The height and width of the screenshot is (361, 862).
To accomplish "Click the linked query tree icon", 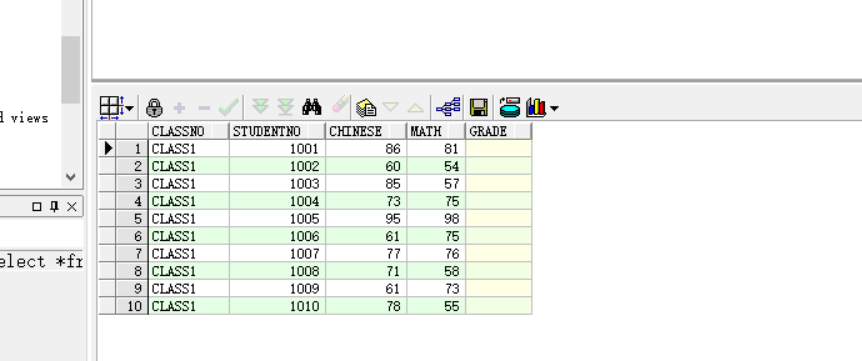I will (449, 107).
